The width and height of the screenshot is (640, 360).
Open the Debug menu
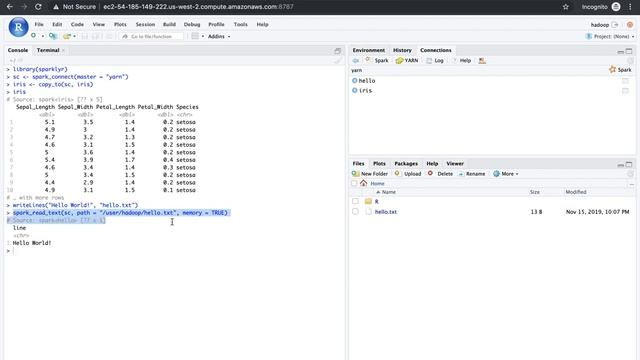pos(192,24)
